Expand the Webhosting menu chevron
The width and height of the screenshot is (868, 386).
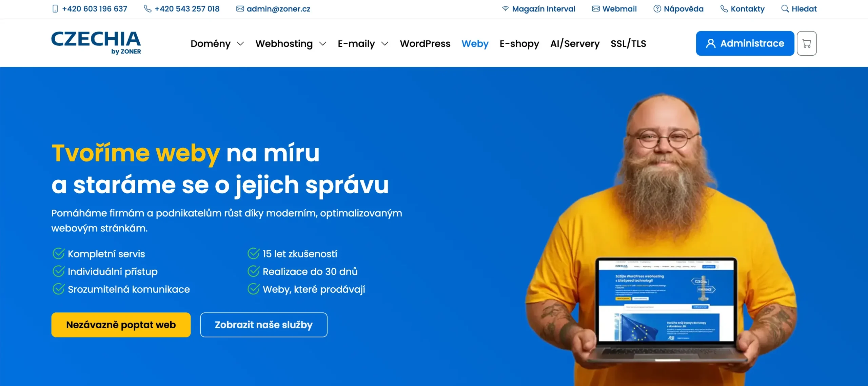(x=323, y=44)
